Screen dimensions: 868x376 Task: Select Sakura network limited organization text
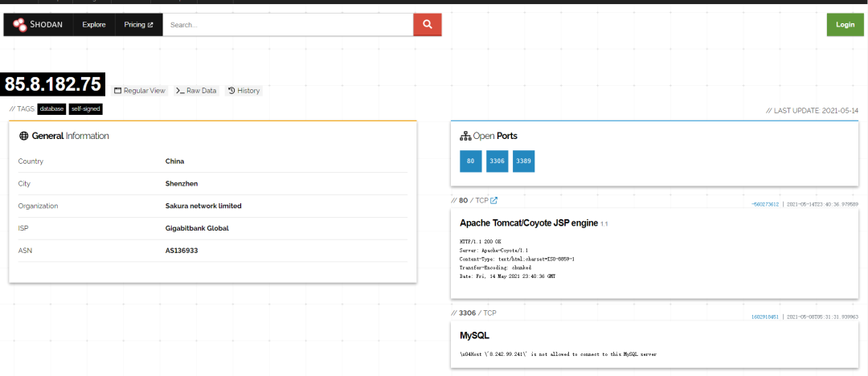[x=203, y=206]
